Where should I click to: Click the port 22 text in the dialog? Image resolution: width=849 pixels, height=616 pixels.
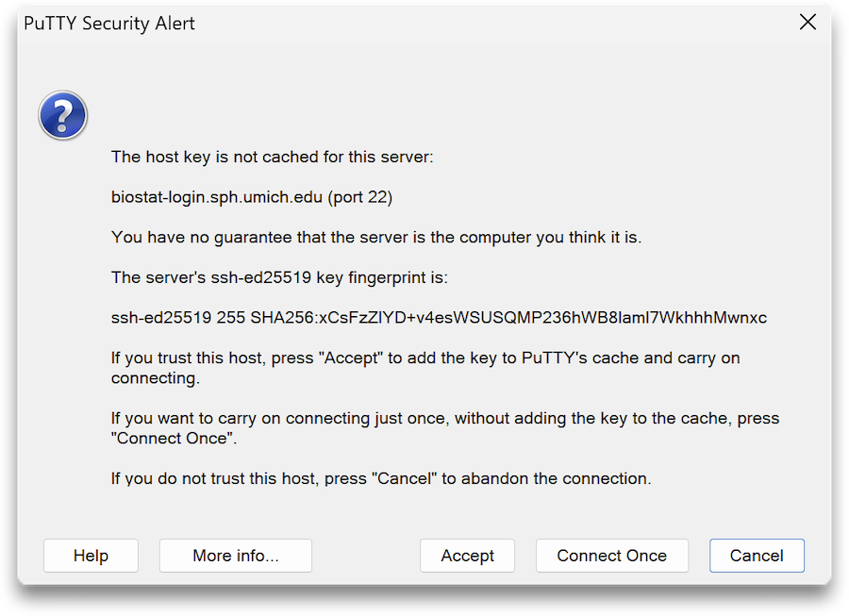(358, 197)
